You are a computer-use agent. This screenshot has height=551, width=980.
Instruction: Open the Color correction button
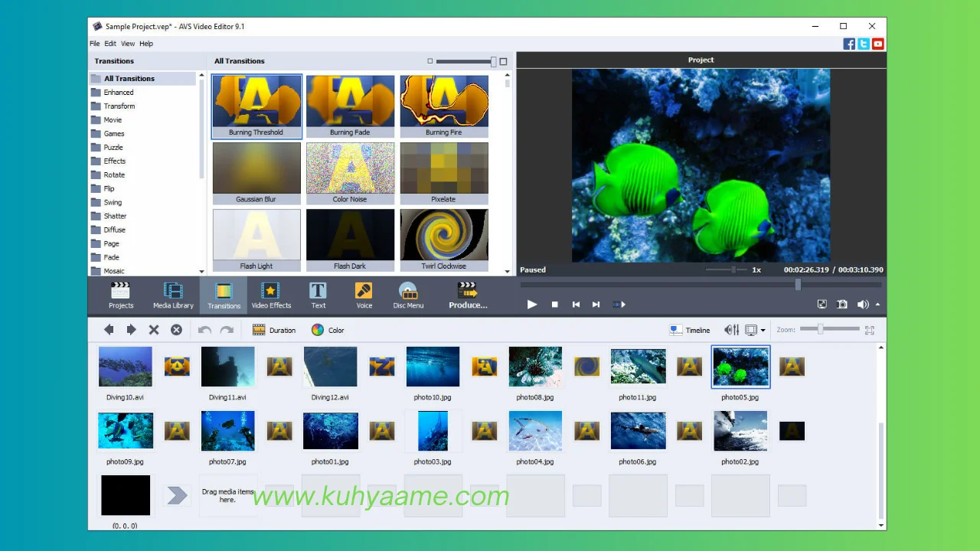(x=328, y=330)
